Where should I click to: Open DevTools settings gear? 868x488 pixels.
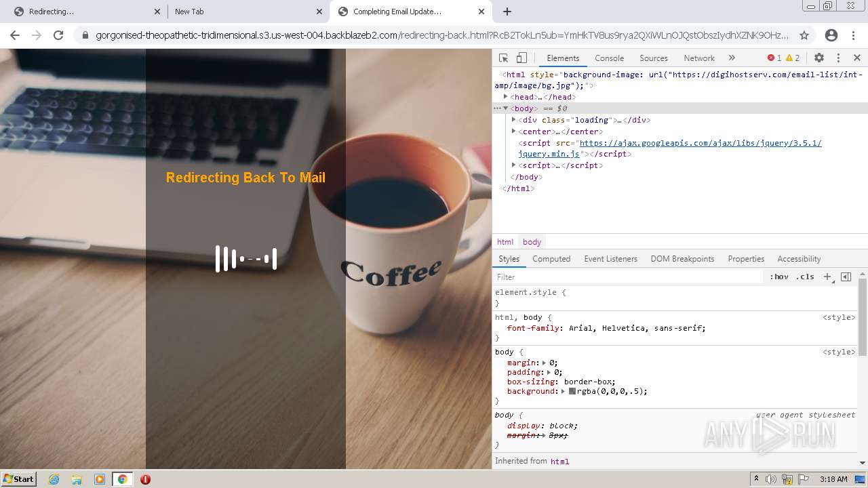(x=819, y=58)
